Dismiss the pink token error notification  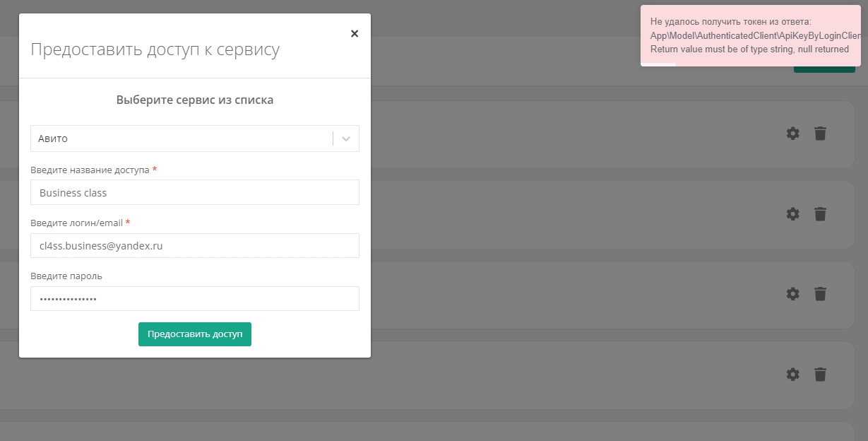tap(753, 35)
